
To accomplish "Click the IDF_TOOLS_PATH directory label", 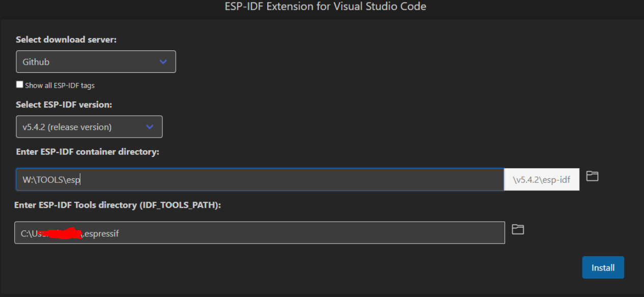I will (118, 205).
